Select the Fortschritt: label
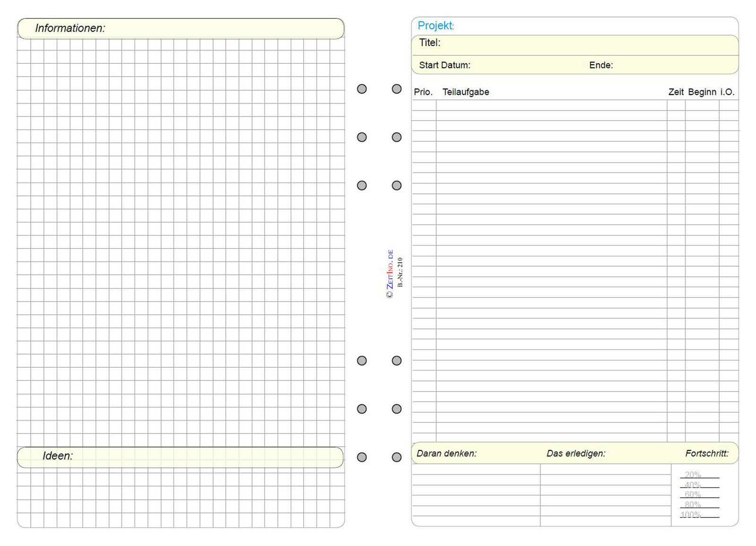The width and height of the screenshot is (756, 546). (x=707, y=453)
